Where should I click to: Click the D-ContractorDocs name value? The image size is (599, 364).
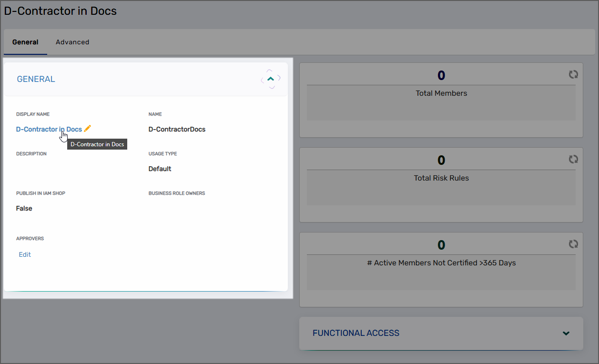(x=177, y=129)
